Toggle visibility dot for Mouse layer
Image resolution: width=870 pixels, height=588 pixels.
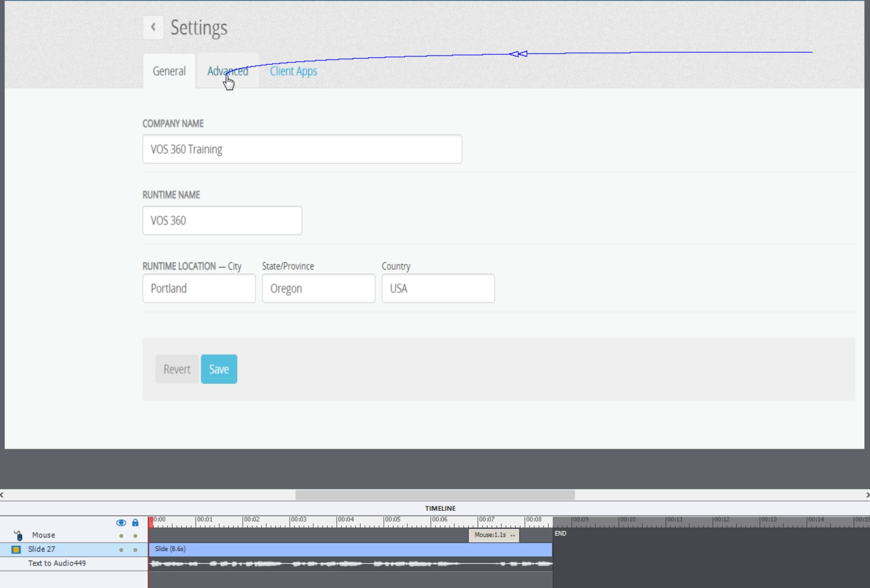121,536
